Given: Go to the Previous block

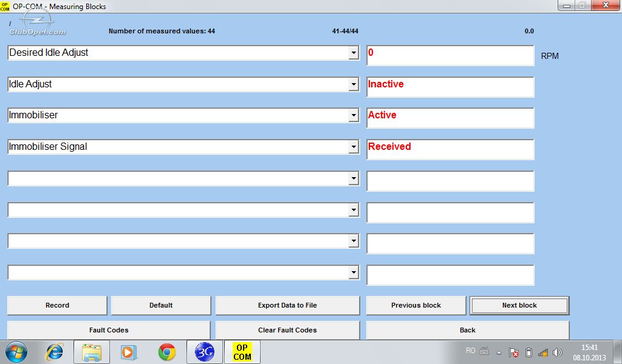Looking at the screenshot, I should [x=415, y=305].
